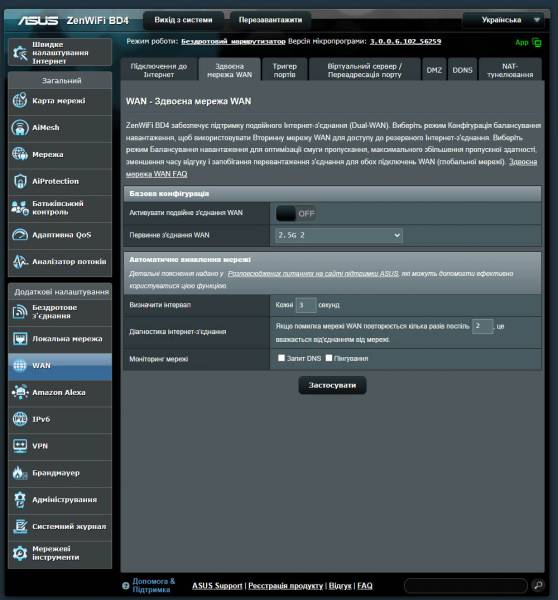Click the Бездротовий маршрутизатор mode link
558x600 pixels.
click(x=233, y=41)
